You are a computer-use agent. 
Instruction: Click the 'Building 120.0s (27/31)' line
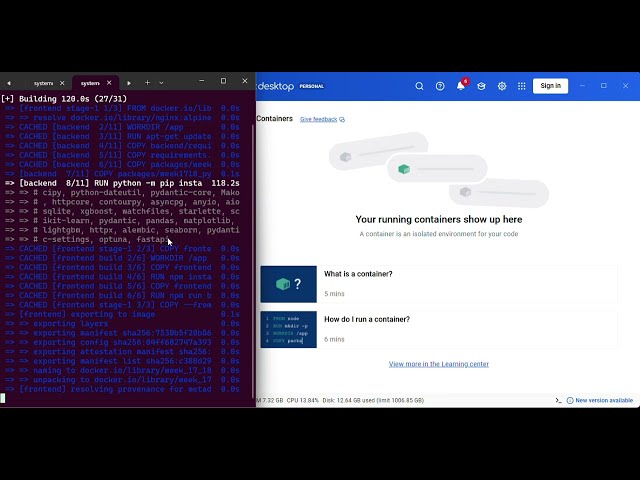tap(64, 99)
